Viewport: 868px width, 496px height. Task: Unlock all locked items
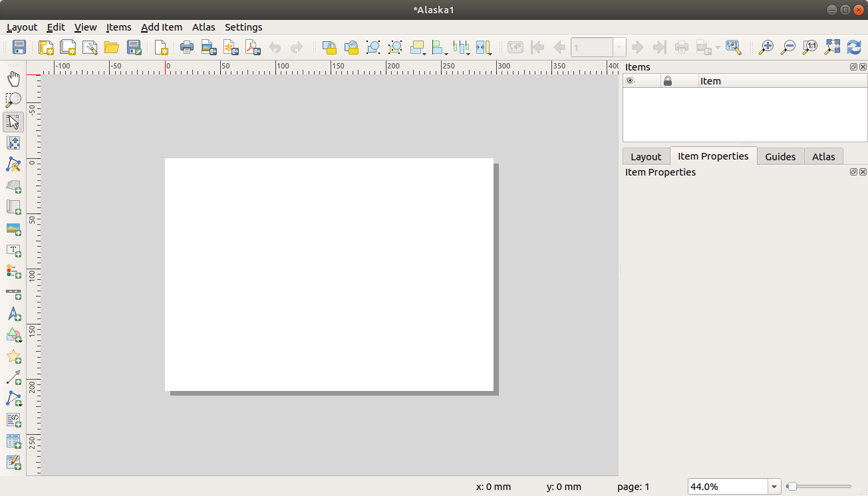[x=351, y=47]
